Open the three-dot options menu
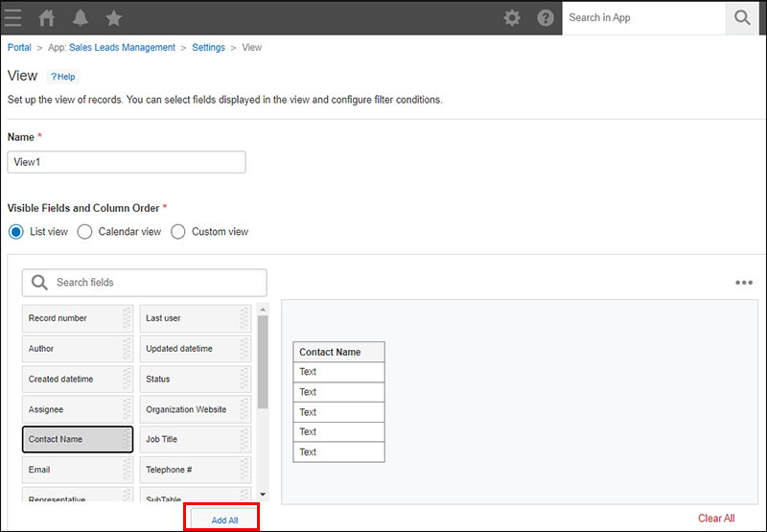 coord(744,283)
